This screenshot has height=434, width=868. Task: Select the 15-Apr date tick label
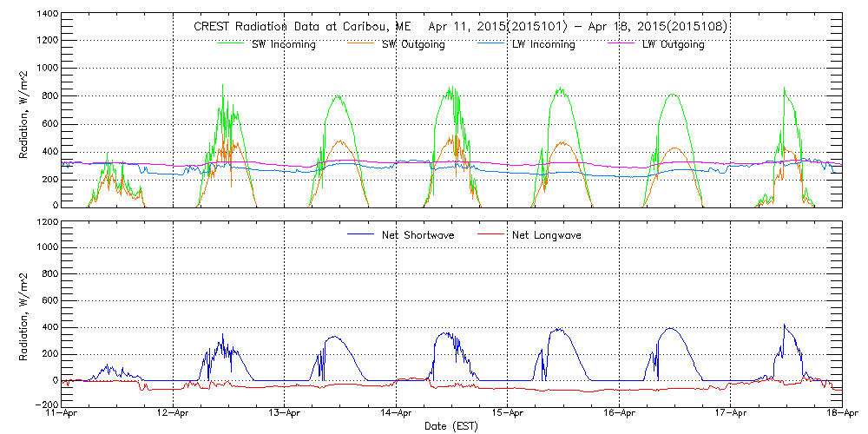[x=508, y=415]
